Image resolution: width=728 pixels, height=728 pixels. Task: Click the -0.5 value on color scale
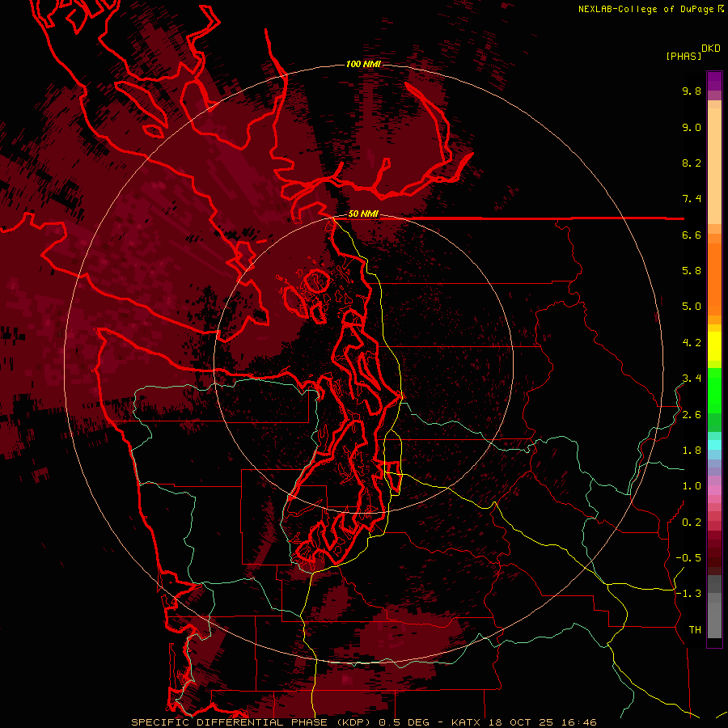[x=688, y=558]
